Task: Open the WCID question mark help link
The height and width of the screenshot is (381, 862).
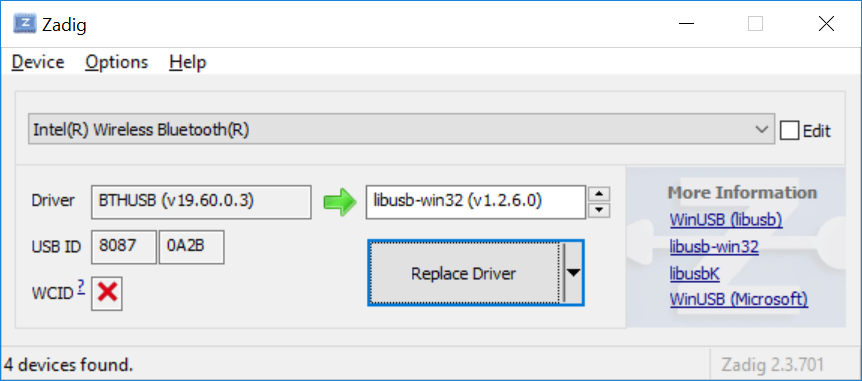Action: coord(81,287)
